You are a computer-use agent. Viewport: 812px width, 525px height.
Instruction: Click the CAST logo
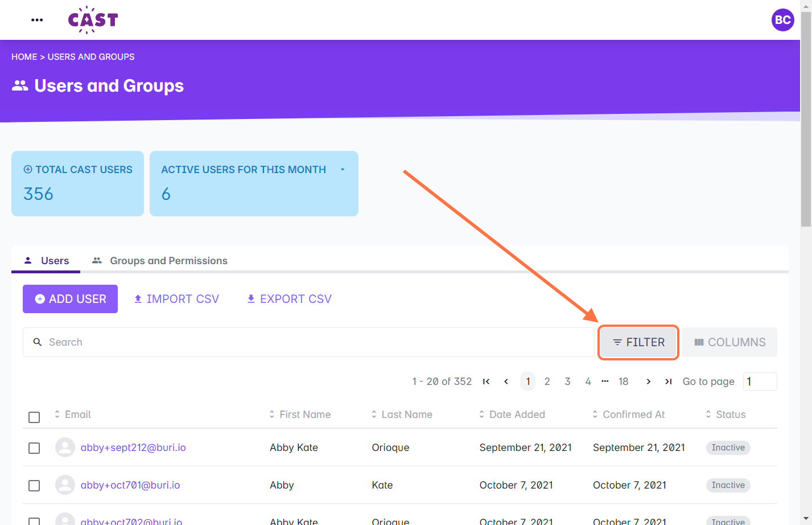(x=93, y=20)
